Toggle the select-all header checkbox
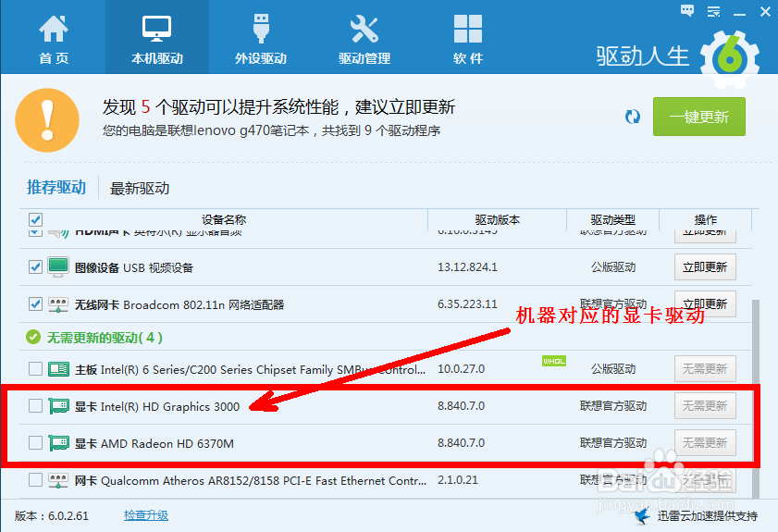 click(35, 219)
